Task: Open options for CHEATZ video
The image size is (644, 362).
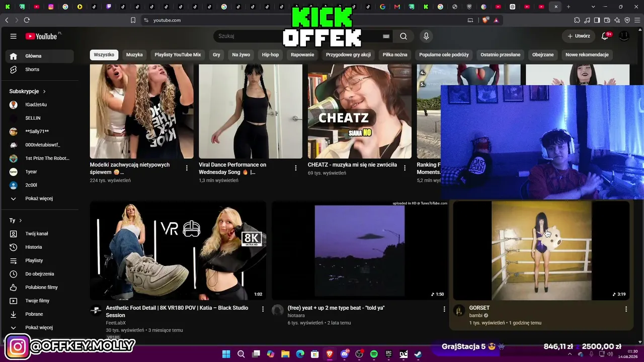Action: 405,168
